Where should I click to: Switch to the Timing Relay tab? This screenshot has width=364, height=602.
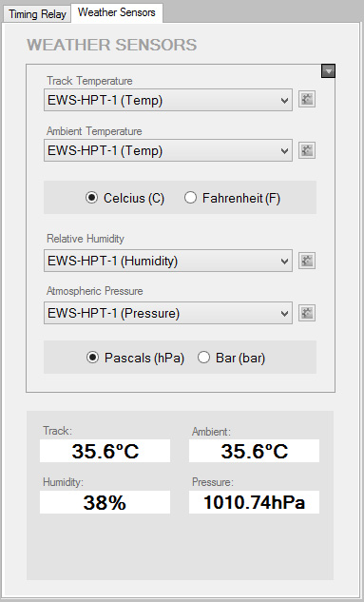37,14
